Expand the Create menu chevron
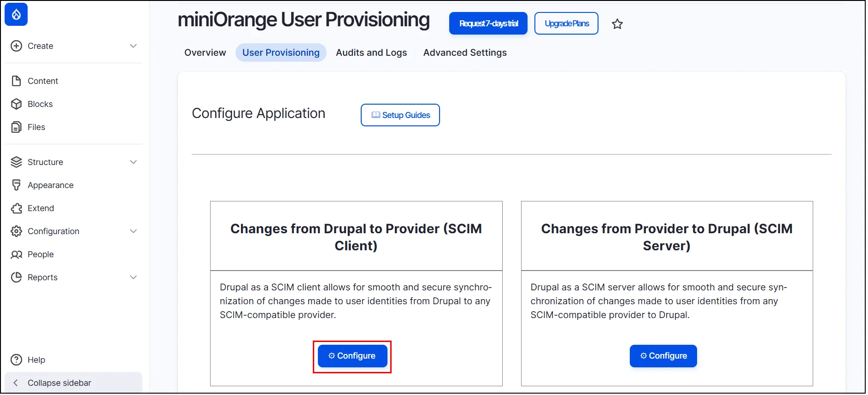 click(x=133, y=46)
